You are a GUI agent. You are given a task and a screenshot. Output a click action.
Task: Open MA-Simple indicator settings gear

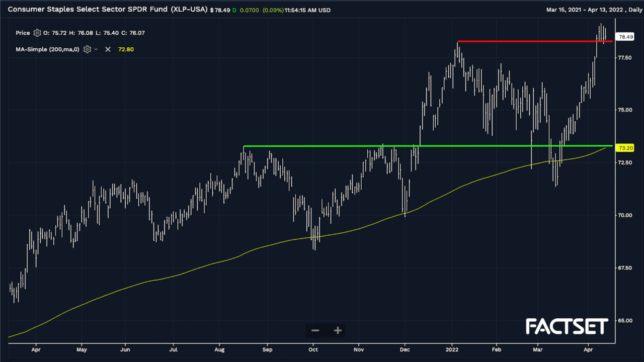[88, 49]
